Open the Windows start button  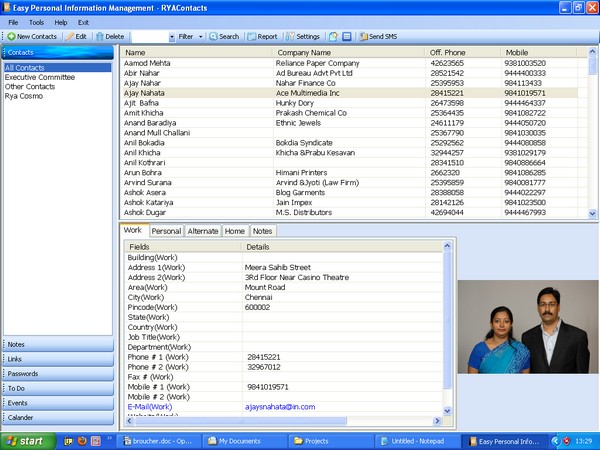[x=28, y=441]
